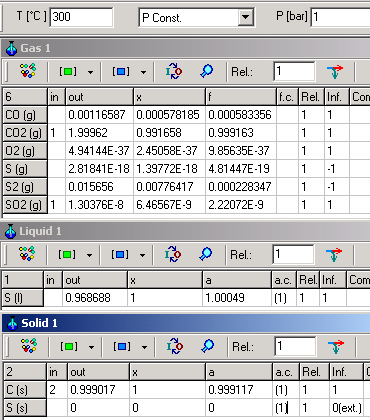
Task: Click the flask icon in Gas 1 title
Action: pos(12,48)
